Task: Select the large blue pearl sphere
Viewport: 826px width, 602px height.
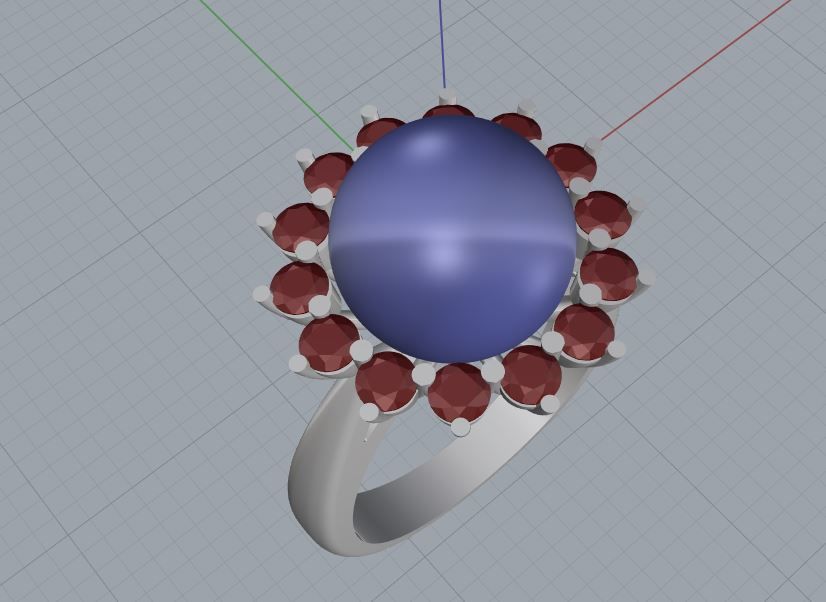Action: pos(451,240)
